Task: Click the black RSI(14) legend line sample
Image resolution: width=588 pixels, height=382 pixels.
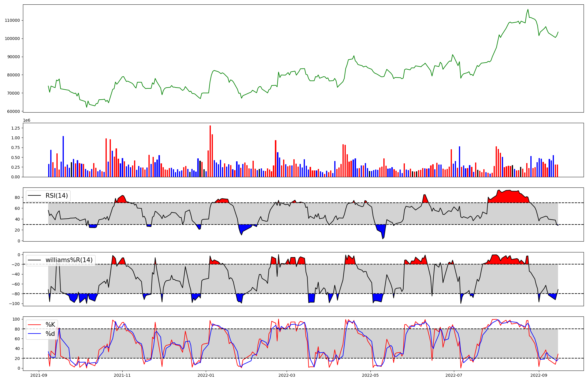Action: (35, 196)
